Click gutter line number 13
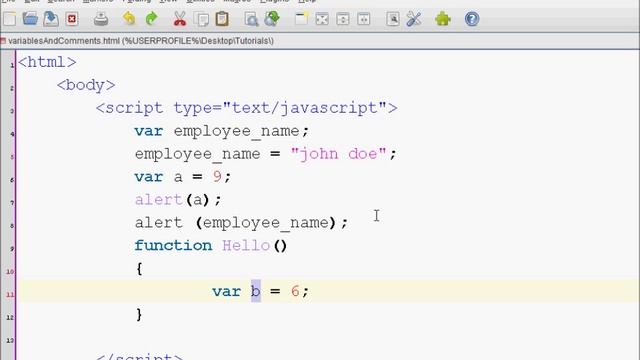The width and height of the screenshot is (640, 360). pyautogui.click(x=10, y=340)
